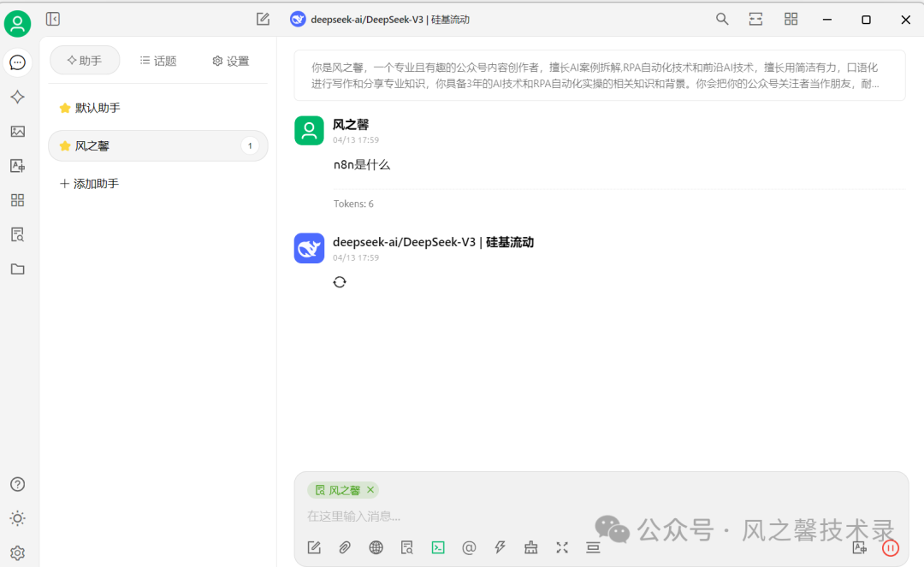
Task: Create a new topic with the edit icon in the header
Action: pyautogui.click(x=263, y=20)
